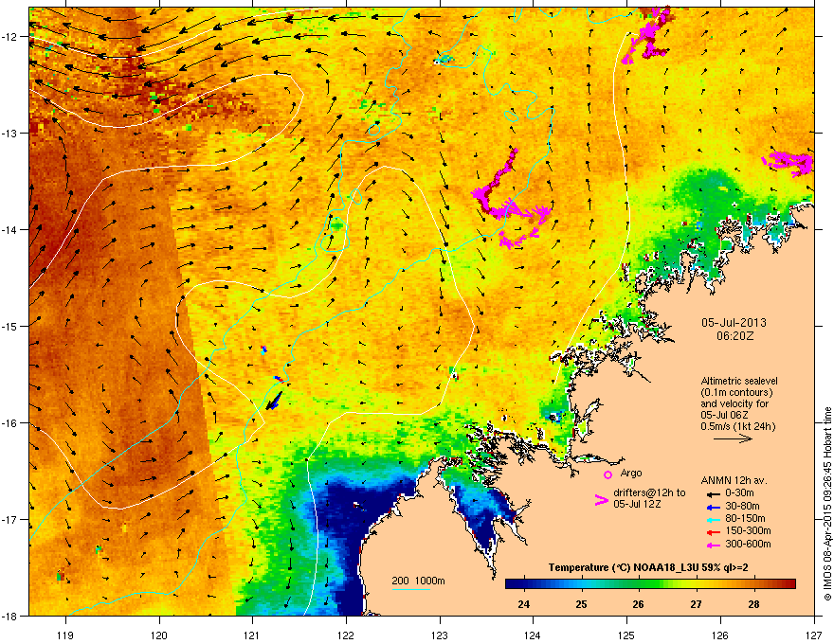Click colorbar tick value 26
Screen dimensions: 834x644
(x=638, y=604)
